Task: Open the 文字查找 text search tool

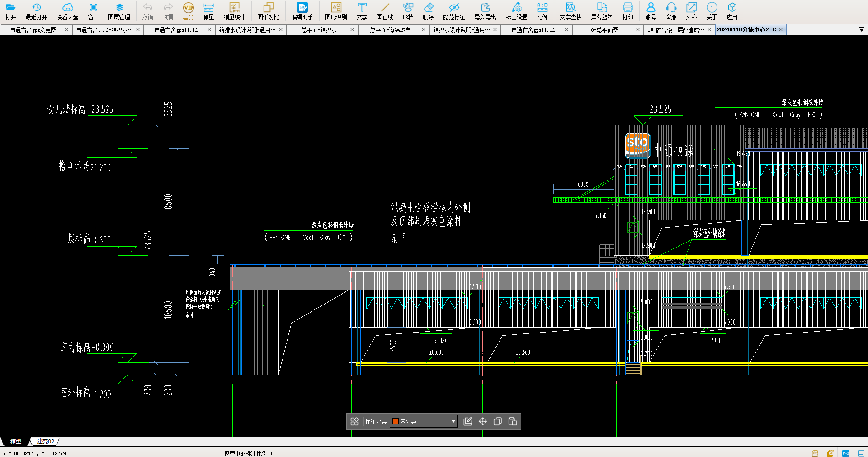Action: tap(571, 11)
